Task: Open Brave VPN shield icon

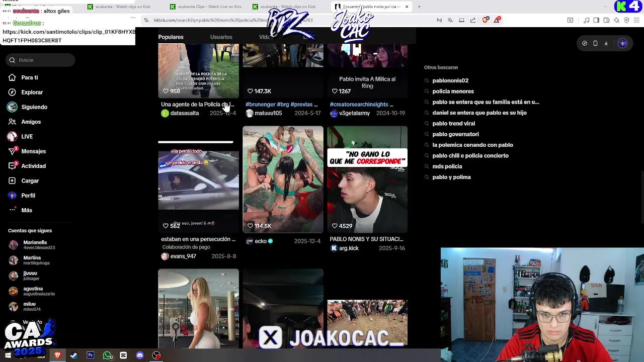Action: click(x=626, y=20)
